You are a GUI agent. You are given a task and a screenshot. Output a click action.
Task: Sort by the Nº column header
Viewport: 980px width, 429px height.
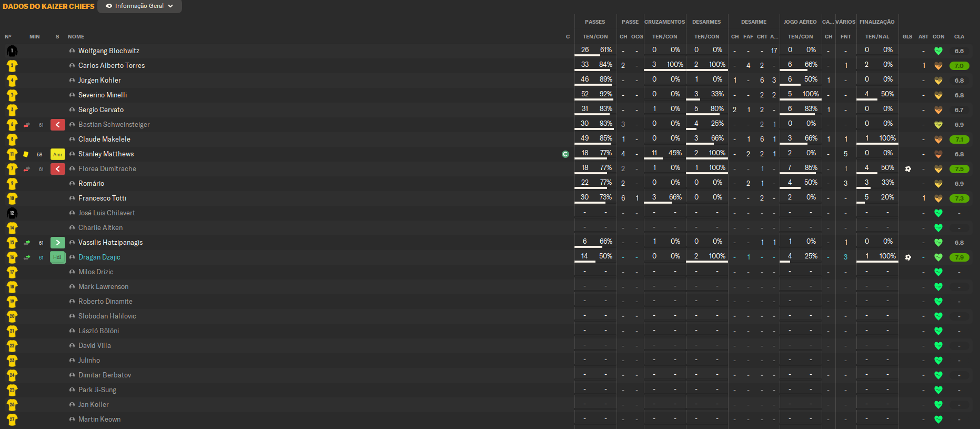tap(8, 37)
